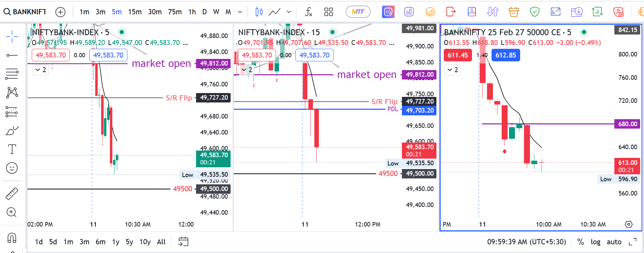Set date range to 3m in bottom bar
This screenshot has height=253, width=644.
(84, 242)
